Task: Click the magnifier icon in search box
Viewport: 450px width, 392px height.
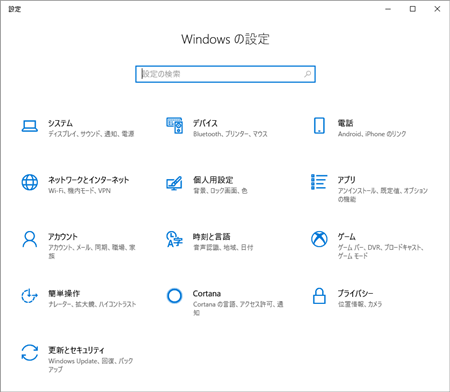Action: click(308, 74)
